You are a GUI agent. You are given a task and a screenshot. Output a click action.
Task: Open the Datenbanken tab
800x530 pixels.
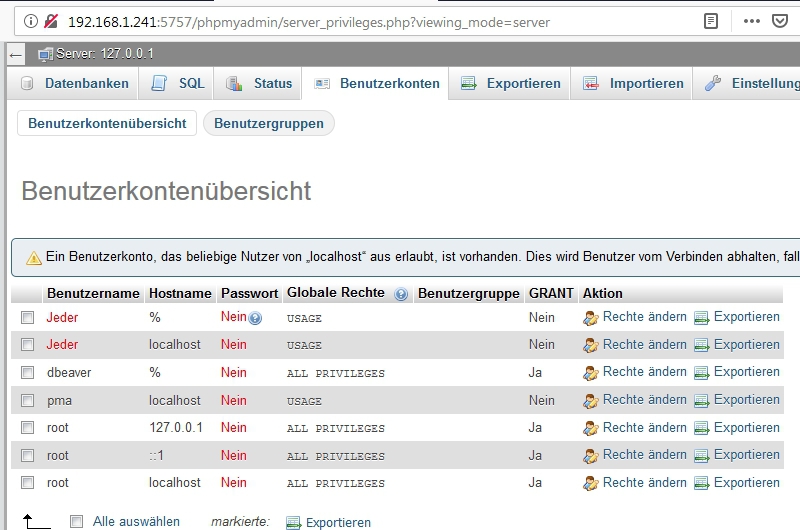pos(73,83)
